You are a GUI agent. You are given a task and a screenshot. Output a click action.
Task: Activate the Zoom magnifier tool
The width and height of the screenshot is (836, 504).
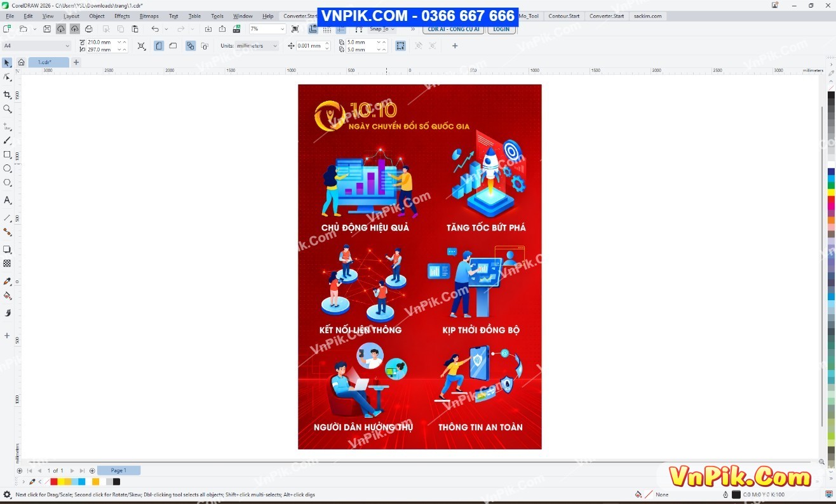[x=7, y=109]
